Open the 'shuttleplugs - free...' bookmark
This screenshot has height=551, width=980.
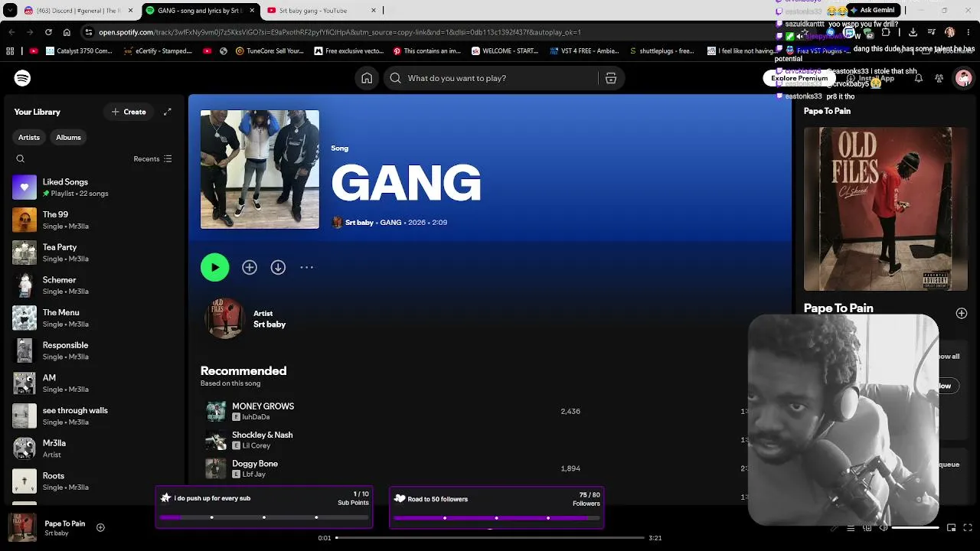(661, 51)
